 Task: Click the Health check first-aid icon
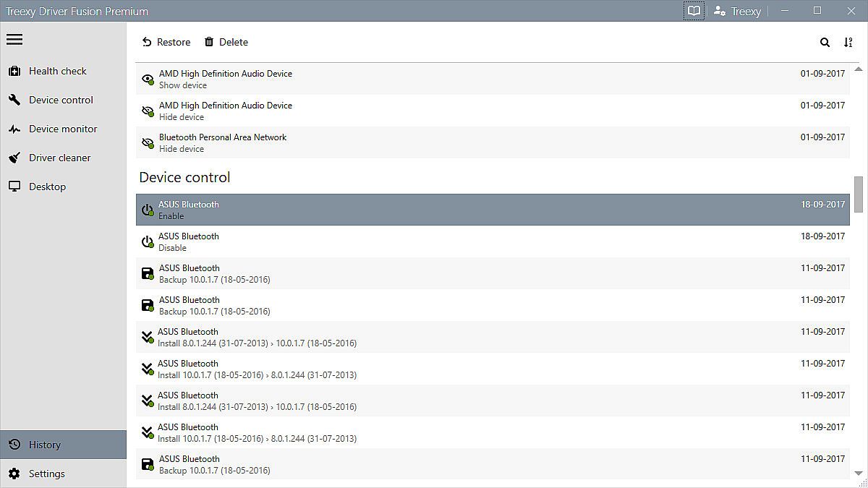click(x=14, y=71)
